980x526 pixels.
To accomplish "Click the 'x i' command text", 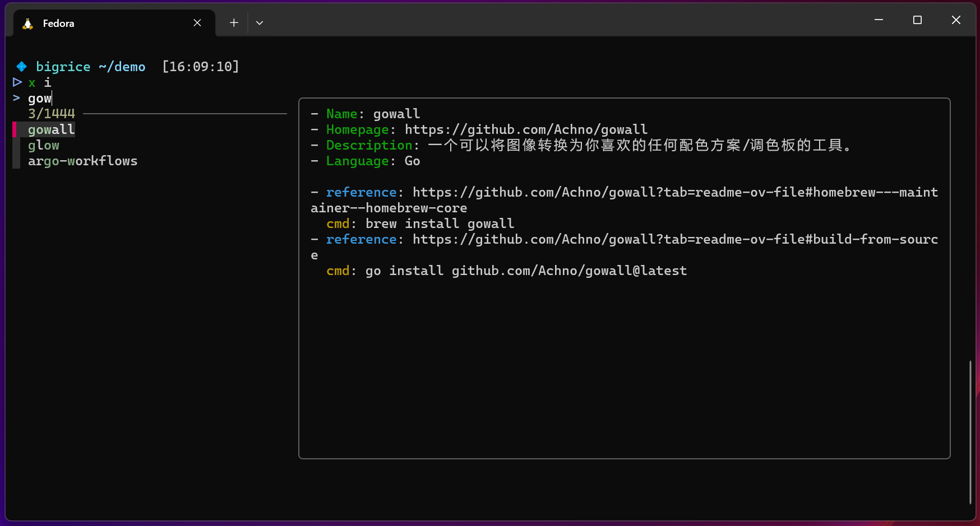I will coord(40,82).
